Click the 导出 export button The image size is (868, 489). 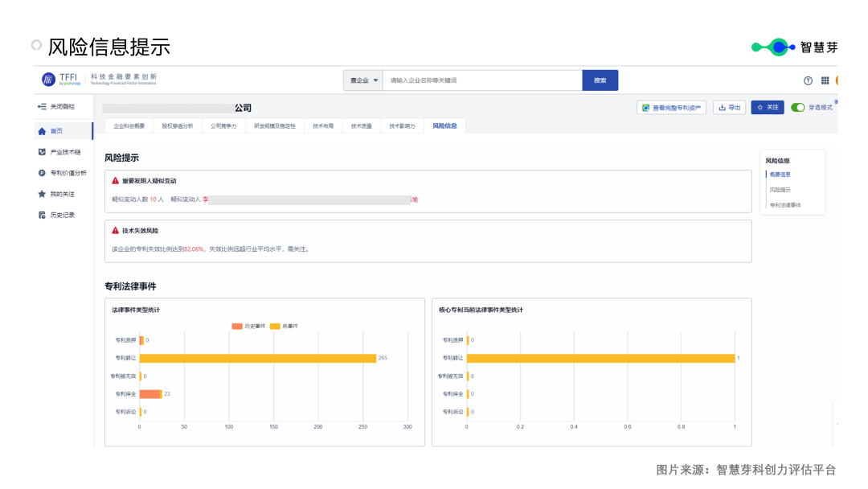pos(730,107)
